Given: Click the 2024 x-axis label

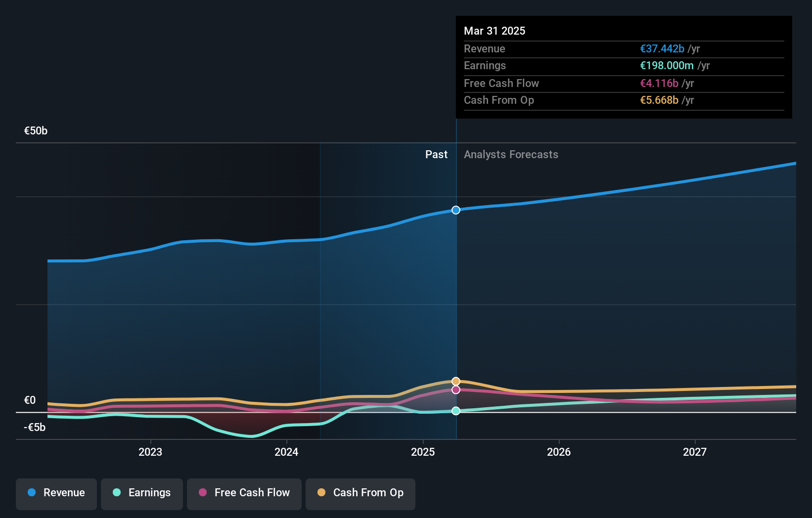Looking at the screenshot, I should (286, 452).
